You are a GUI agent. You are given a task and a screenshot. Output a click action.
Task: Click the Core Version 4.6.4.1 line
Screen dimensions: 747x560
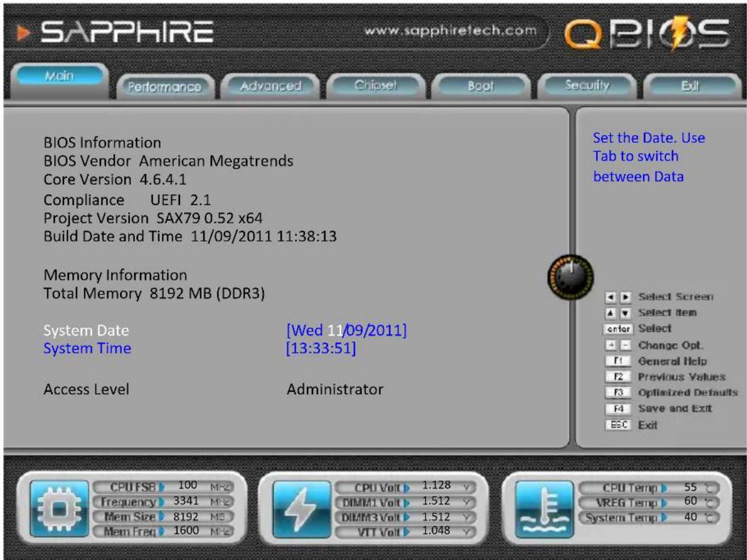pos(115,180)
